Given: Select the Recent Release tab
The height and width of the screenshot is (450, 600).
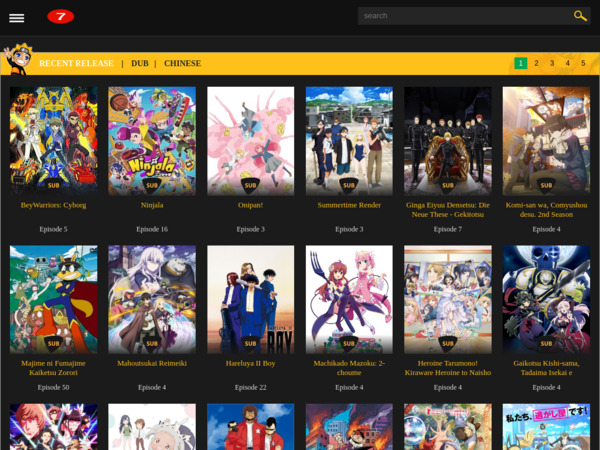Looking at the screenshot, I should 76,63.
